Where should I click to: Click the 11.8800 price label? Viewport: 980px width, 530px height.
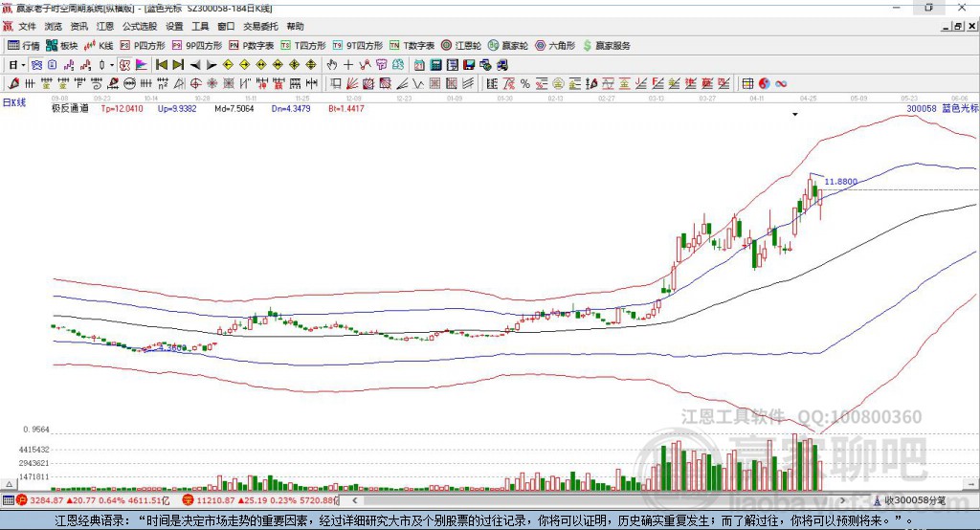click(x=840, y=182)
